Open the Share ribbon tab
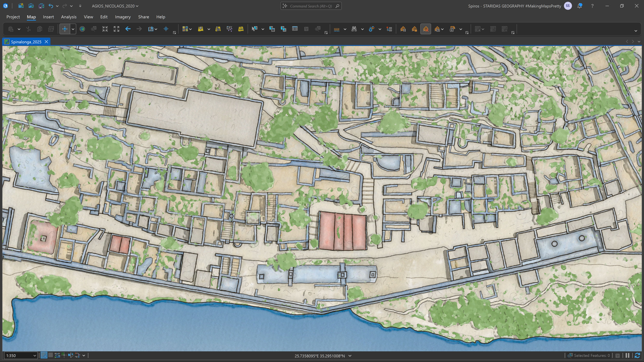Viewport: 644px width, 362px height. coord(143,17)
